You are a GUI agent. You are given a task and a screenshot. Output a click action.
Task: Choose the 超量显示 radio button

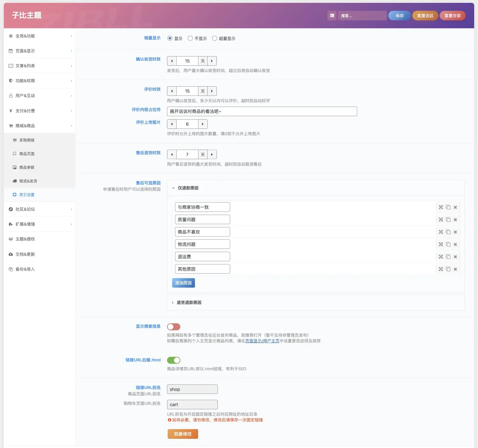pos(215,38)
